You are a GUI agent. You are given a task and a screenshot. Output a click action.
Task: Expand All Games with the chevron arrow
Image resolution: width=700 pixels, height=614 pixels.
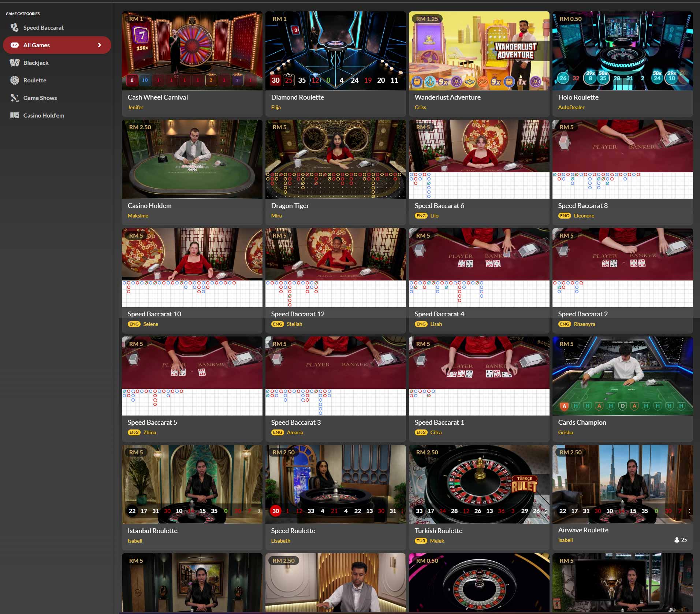99,45
